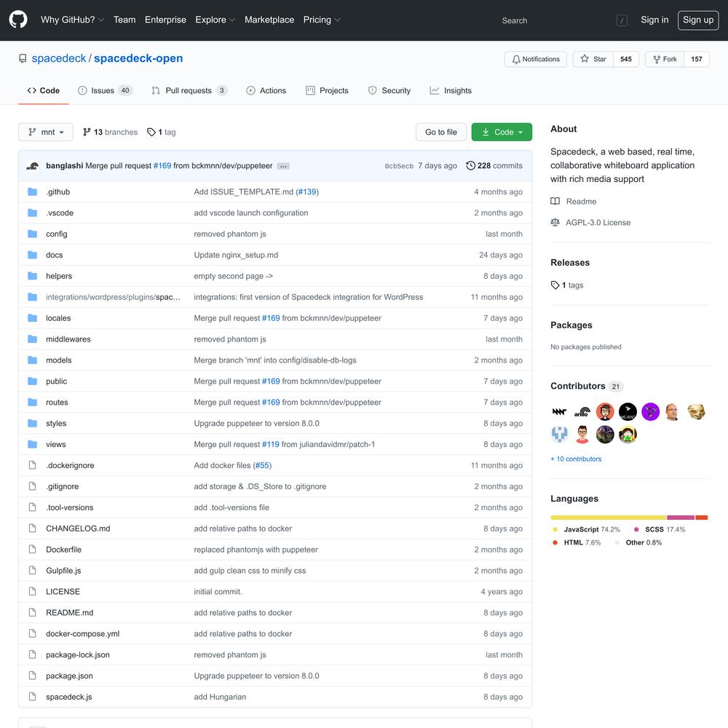Click the folder icon for styles

pyautogui.click(x=33, y=423)
